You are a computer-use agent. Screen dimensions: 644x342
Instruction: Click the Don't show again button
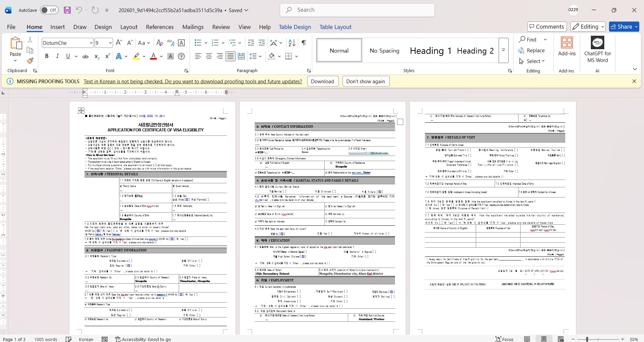[x=365, y=82]
